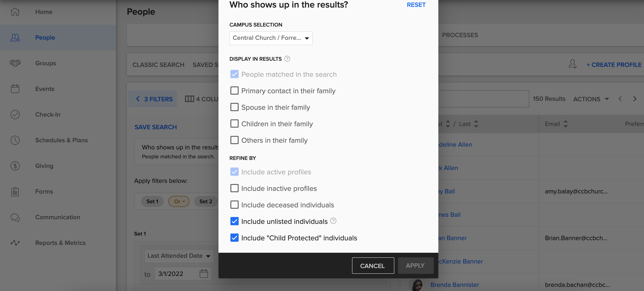The width and height of the screenshot is (644, 291).
Task: Check Spouse in their family
Action: [234, 107]
